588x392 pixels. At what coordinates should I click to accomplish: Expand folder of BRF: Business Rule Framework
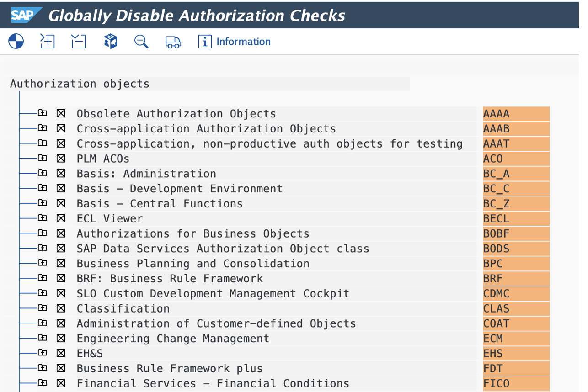point(43,278)
